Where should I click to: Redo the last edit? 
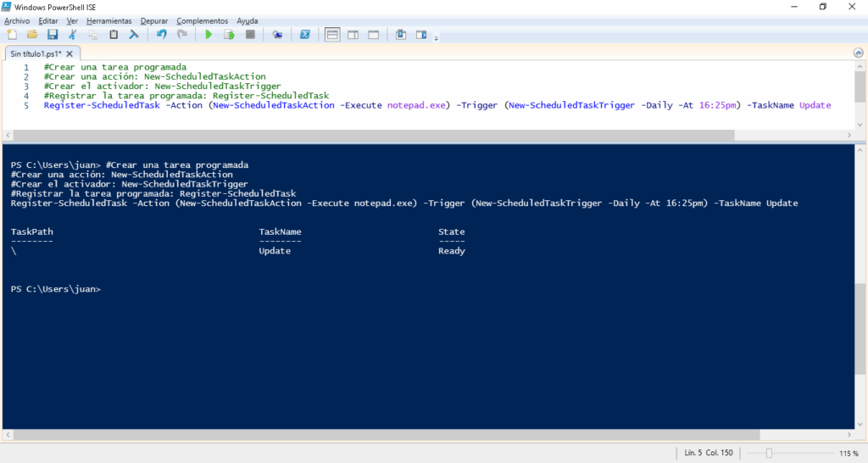coord(181,35)
